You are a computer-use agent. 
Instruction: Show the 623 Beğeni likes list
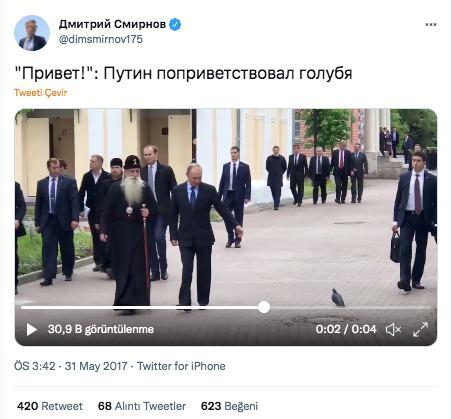tap(229, 406)
